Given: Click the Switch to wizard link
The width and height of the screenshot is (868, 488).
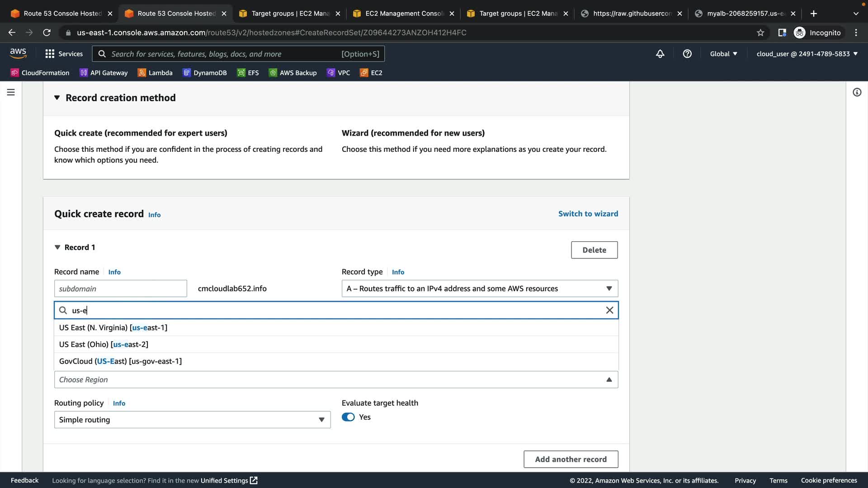Looking at the screenshot, I should click(x=588, y=214).
